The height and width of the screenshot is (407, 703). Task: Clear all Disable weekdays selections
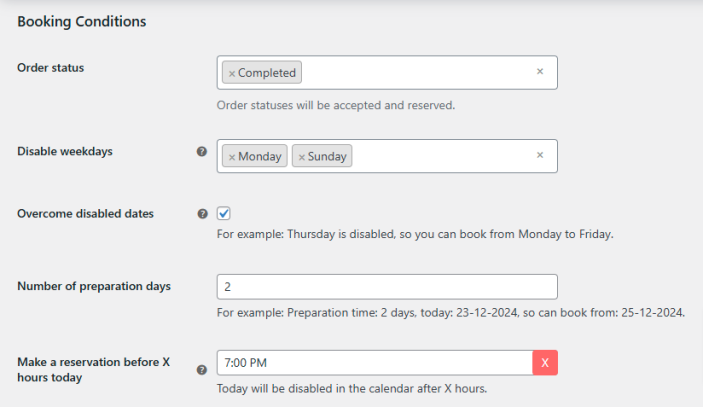pos(540,156)
